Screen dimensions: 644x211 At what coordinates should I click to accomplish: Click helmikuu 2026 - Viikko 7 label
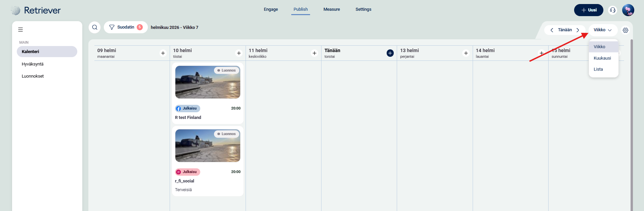pos(174,27)
